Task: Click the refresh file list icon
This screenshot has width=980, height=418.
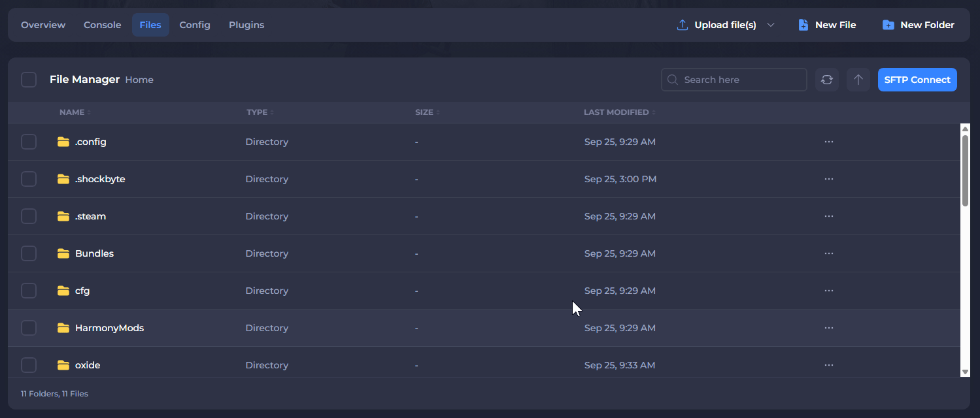Action: [827, 80]
